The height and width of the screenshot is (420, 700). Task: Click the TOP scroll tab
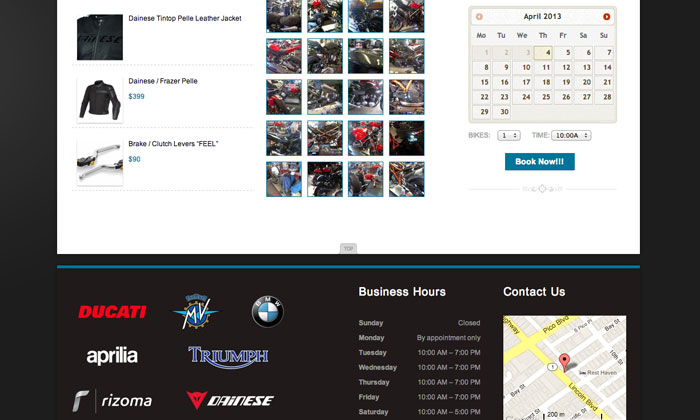point(348,248)
